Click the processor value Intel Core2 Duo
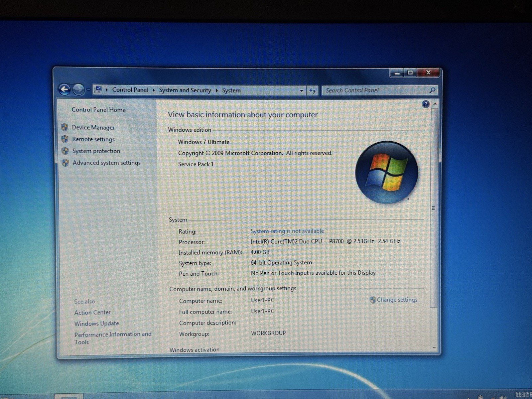532x399 pixels. tap(326, 241)
